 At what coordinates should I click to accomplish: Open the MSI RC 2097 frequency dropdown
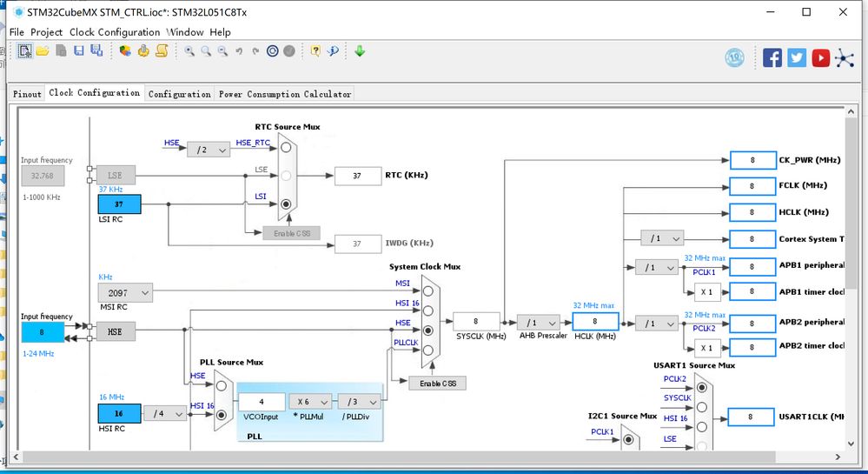(126, 293)
